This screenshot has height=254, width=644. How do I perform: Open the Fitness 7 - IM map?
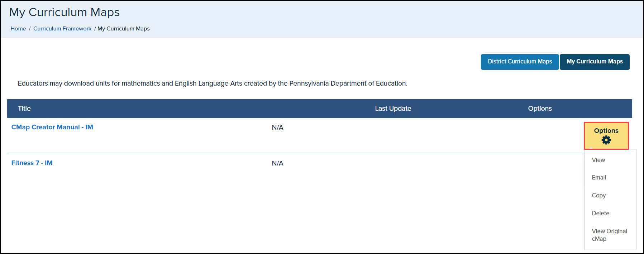coord(32,163)
